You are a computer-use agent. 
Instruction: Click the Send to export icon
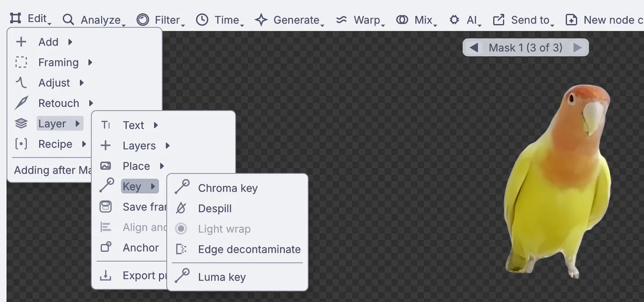[499, 20]
